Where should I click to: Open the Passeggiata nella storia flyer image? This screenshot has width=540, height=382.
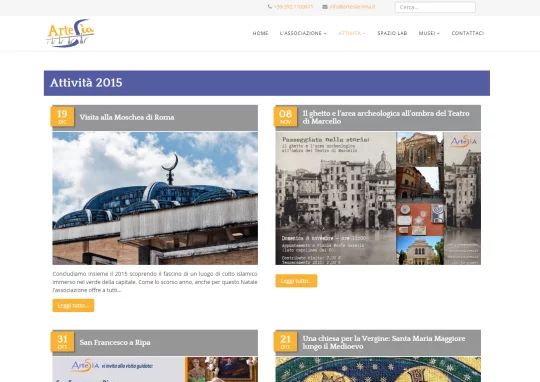click(x=378, y=198)
